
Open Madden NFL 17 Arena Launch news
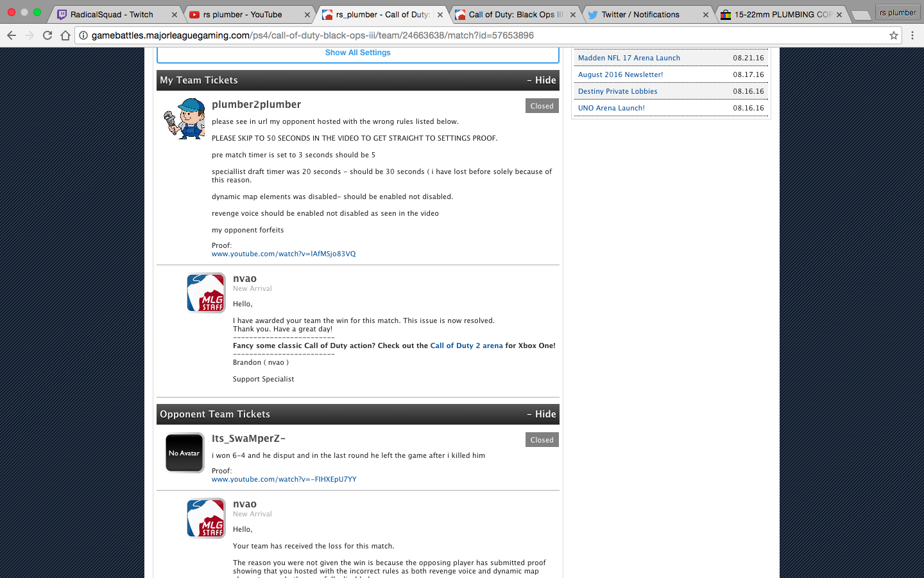pos(629,58)
